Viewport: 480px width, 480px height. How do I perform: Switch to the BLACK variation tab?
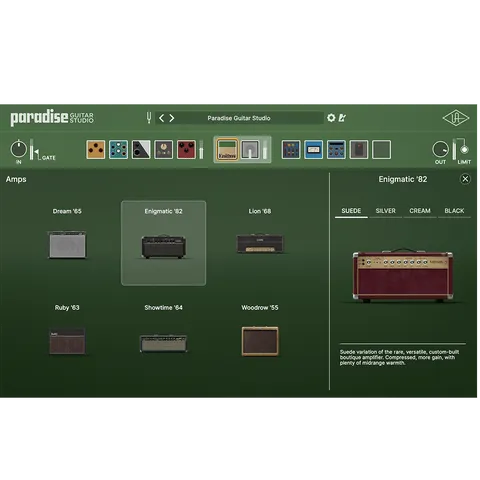click(454, 211)
